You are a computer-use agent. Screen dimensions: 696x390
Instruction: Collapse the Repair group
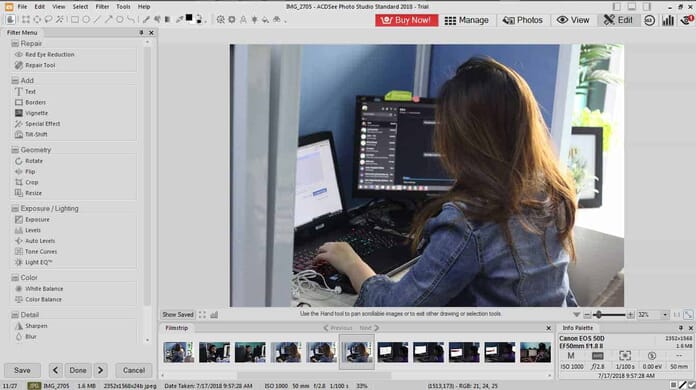pyautogui.click(x=15, y=43)
